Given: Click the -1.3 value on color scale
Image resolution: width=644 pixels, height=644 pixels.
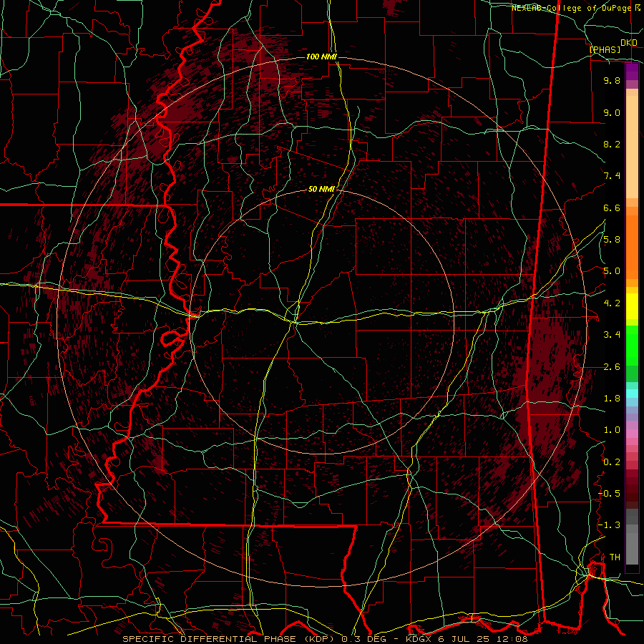Looking at the screenshot, I should 610,525.
